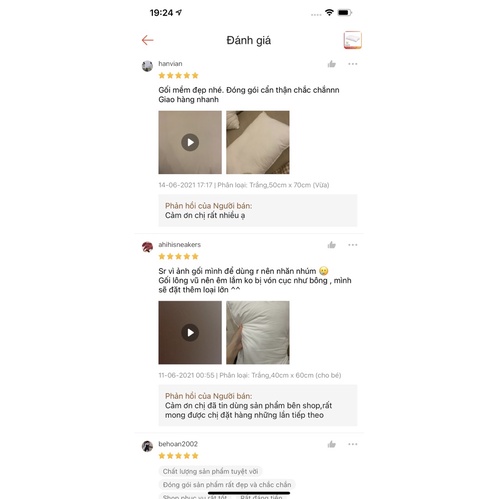Open behoan2002's profile avatar
This screenshot has height=499, width=499.
(147, 446)
